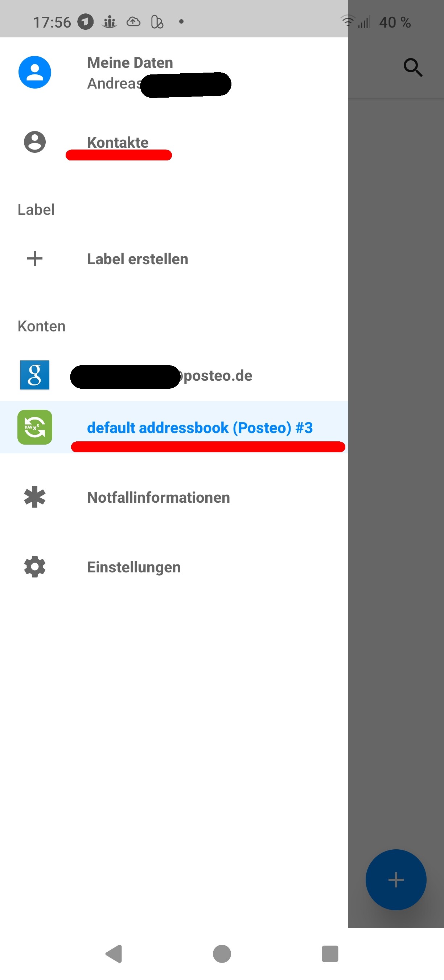
Task: Open Notfallinformationen
Action: pos(174,497)
